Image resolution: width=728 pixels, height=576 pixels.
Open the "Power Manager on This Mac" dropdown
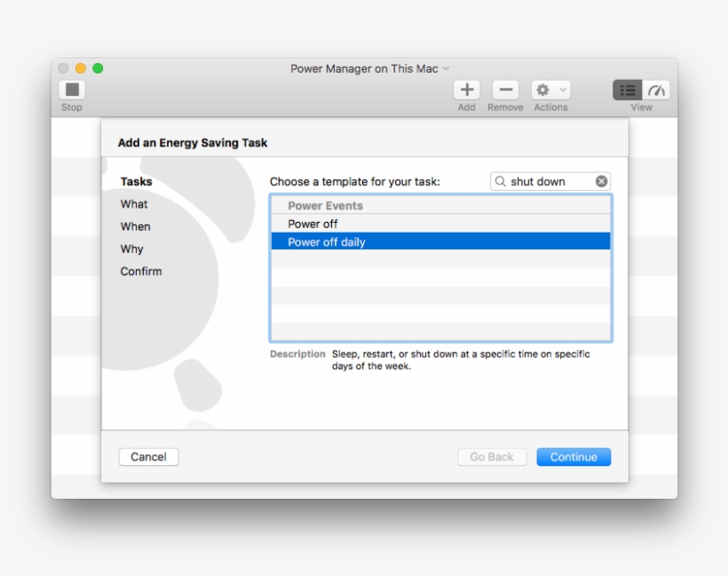pyautogui.click(x=368, y=68)
